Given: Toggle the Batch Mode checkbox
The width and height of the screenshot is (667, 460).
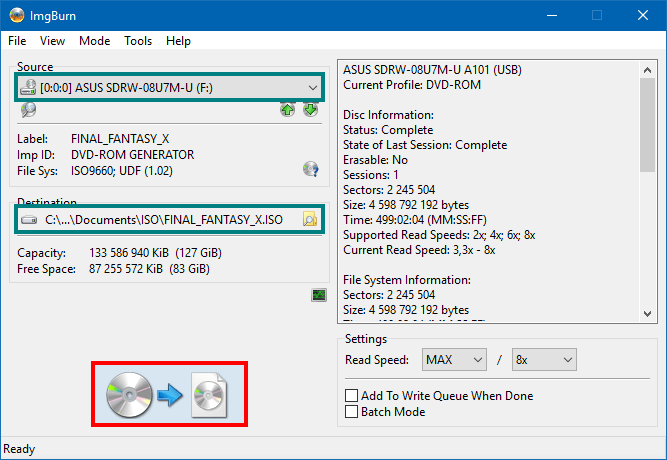Looking at the screenshot, I should coord(351,411).
